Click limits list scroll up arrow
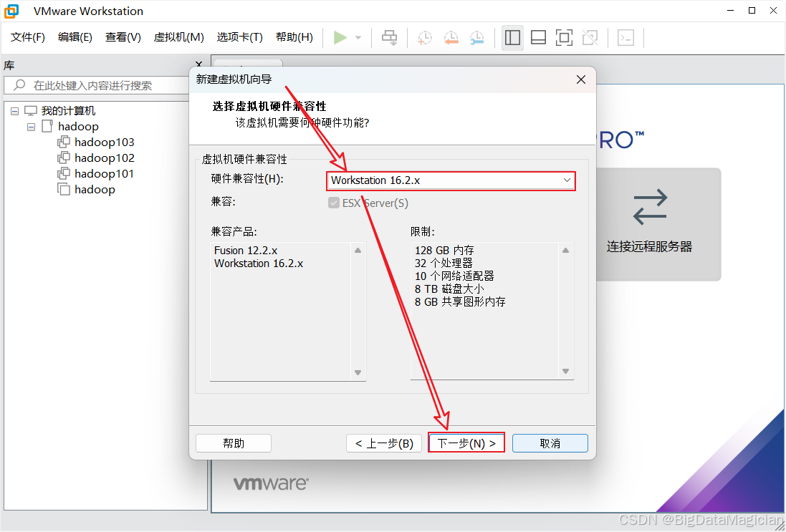Viewport: 786px width, 532px height. (x=565, y=251)
